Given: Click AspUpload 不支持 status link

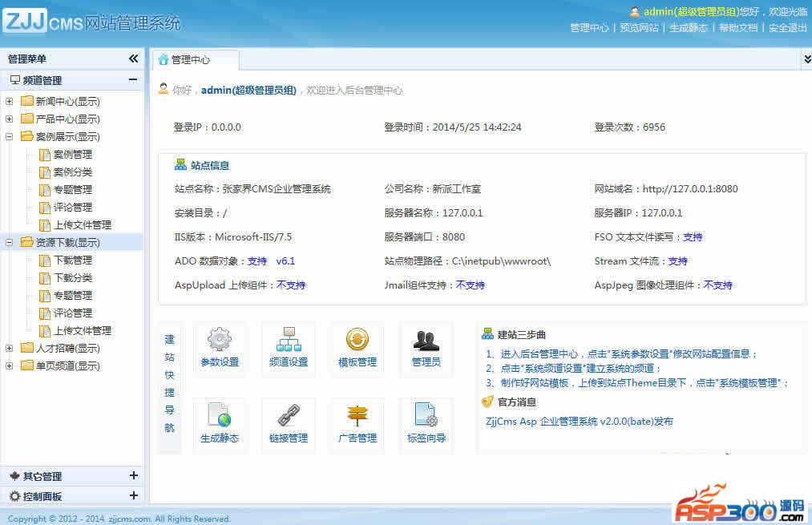Looking at the screenshot, I should click(291, 285).
